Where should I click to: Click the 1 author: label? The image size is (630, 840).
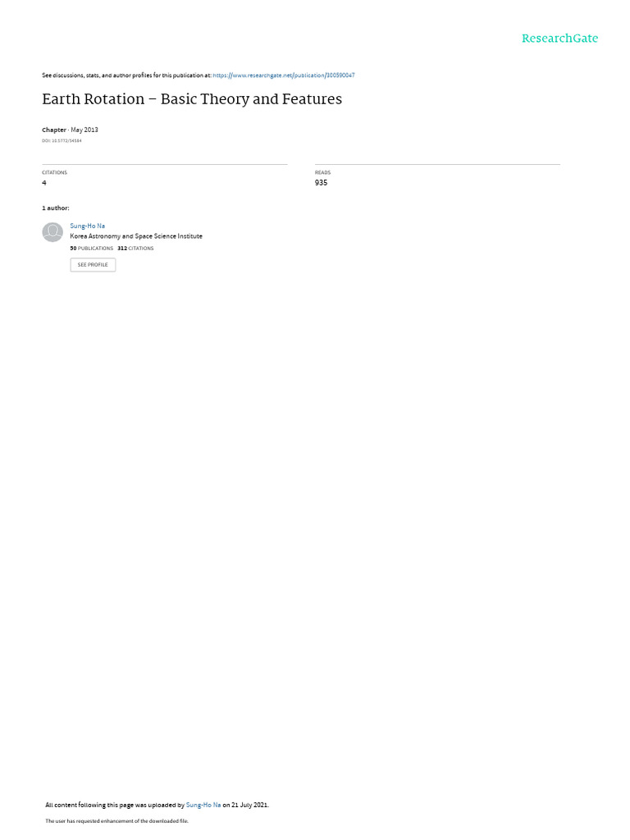coord(56,208)
